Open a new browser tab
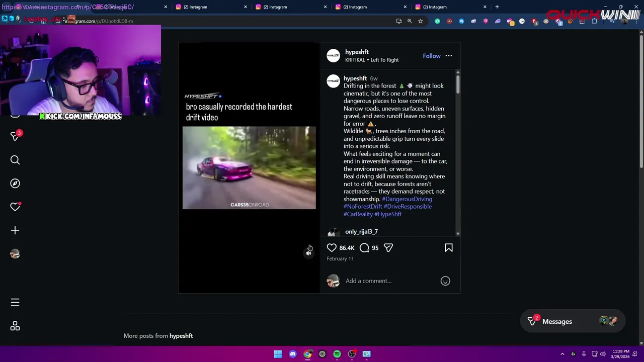 (x=497, y=7)
